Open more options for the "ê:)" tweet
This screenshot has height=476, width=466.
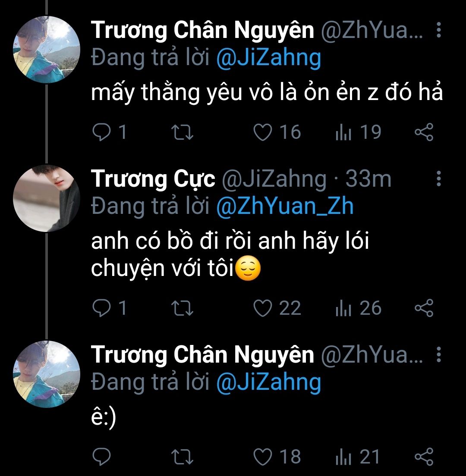pyautogui.click(x=438, y=355)
